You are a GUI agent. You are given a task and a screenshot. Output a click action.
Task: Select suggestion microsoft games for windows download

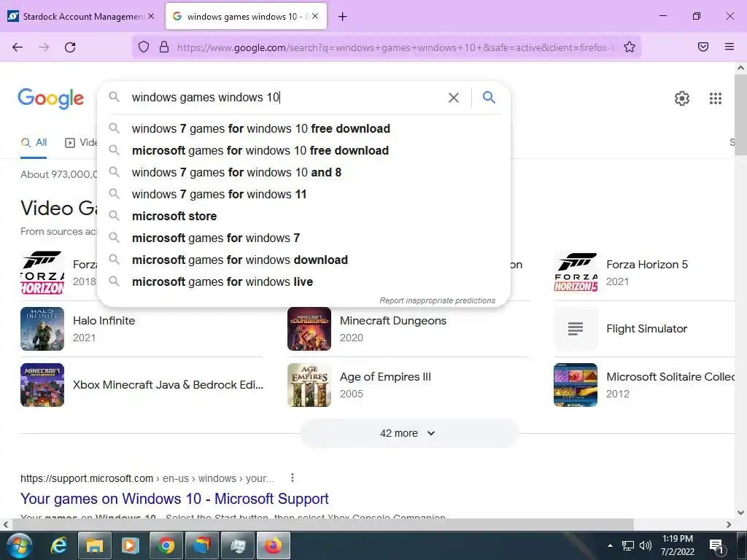pos(305,260)
